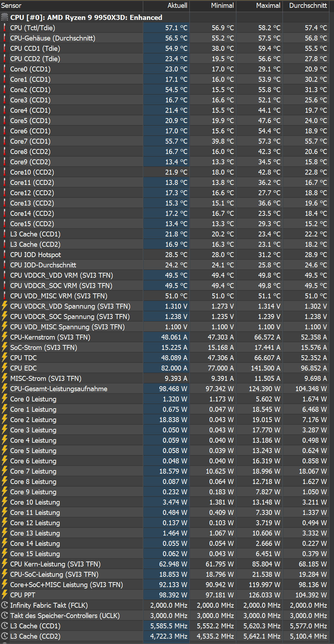Select the L3 Cache (CCD1) temperature row label

(x=35, y=234)
